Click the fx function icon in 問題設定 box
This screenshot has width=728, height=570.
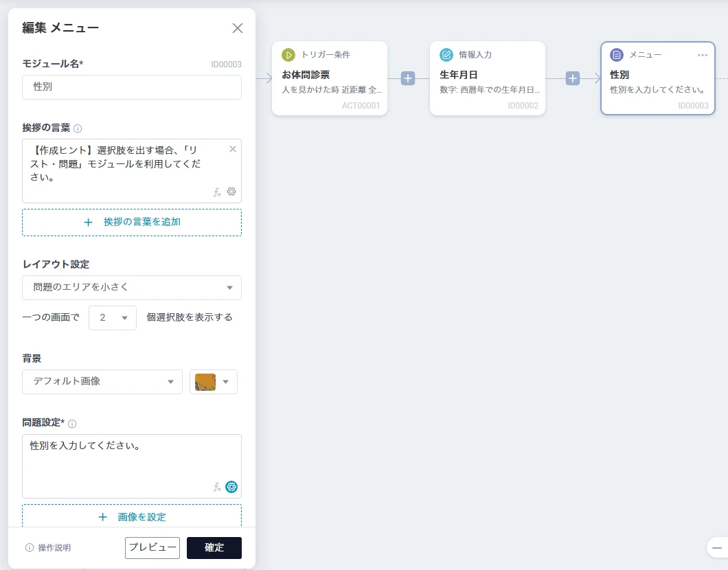[217, 487]
